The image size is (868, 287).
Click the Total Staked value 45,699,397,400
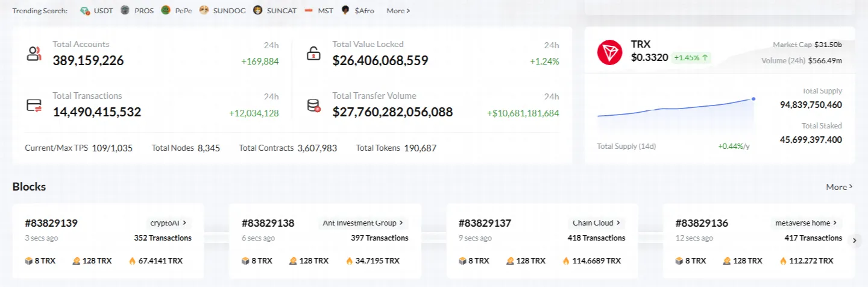[811, 140]
